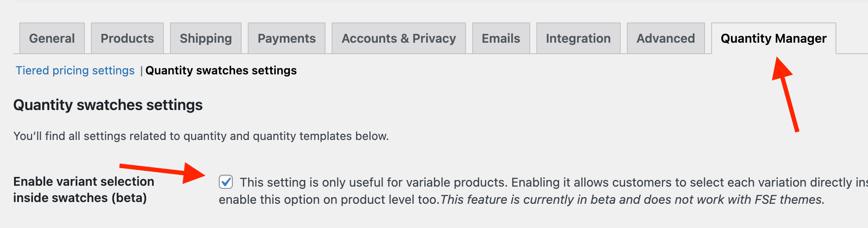The image size is (868, 228).
Task: Open the Tiered pricing settings link
Action: [75, 70]
